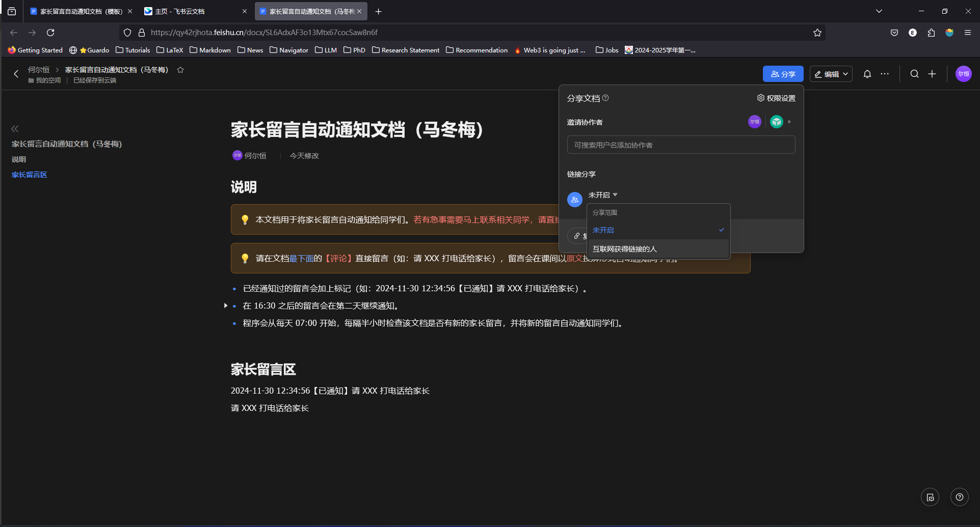Open the Getting Started bookmark
Screen dimensions: 980x527
click(x=35, y=50)
